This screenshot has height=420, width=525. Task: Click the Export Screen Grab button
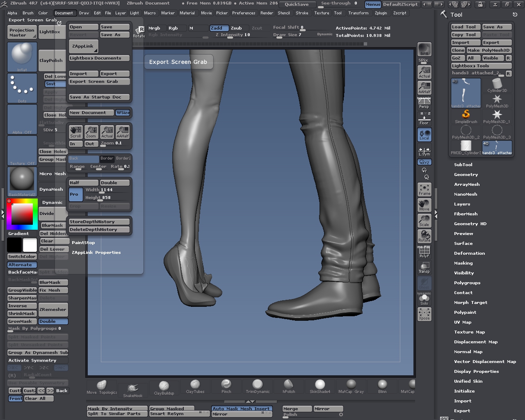(99, 81)
